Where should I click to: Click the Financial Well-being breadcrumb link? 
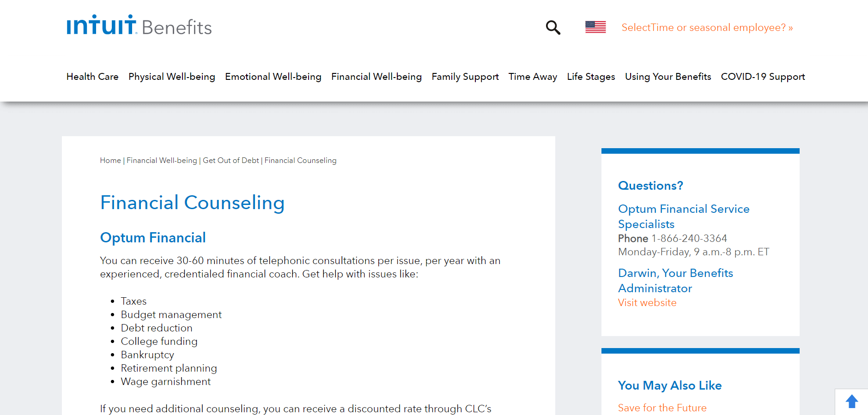tap(162, 160)
